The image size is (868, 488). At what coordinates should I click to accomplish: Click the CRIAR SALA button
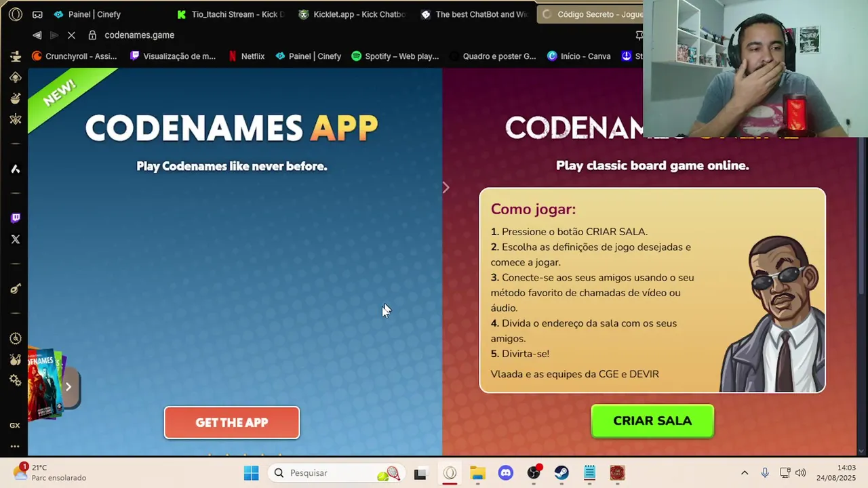tap(652, 421)
